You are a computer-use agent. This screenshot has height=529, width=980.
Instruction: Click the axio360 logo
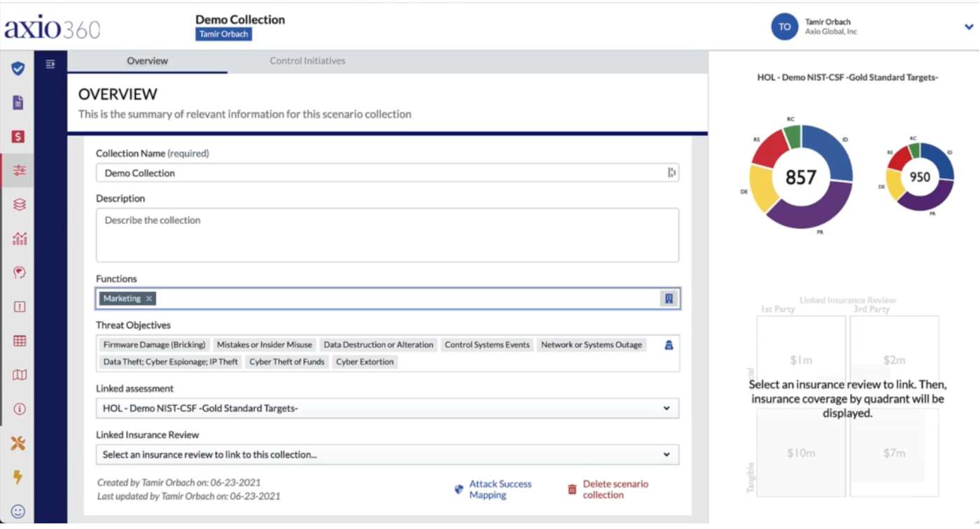tap(52, 27)
